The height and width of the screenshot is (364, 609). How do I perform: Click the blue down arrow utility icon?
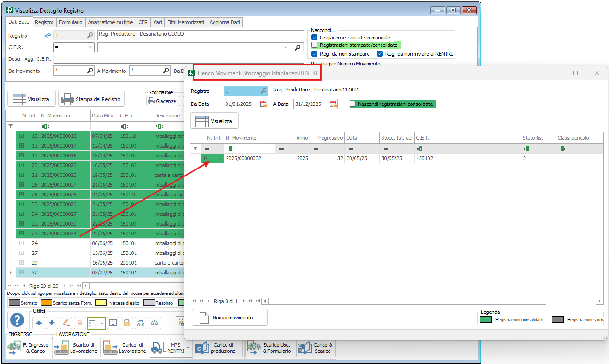(x=52, y=323)
